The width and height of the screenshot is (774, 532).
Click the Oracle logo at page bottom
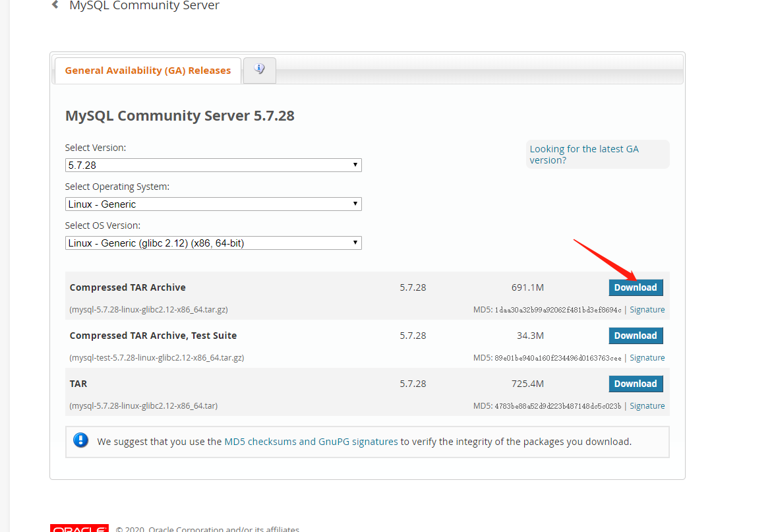coord(78,528)
